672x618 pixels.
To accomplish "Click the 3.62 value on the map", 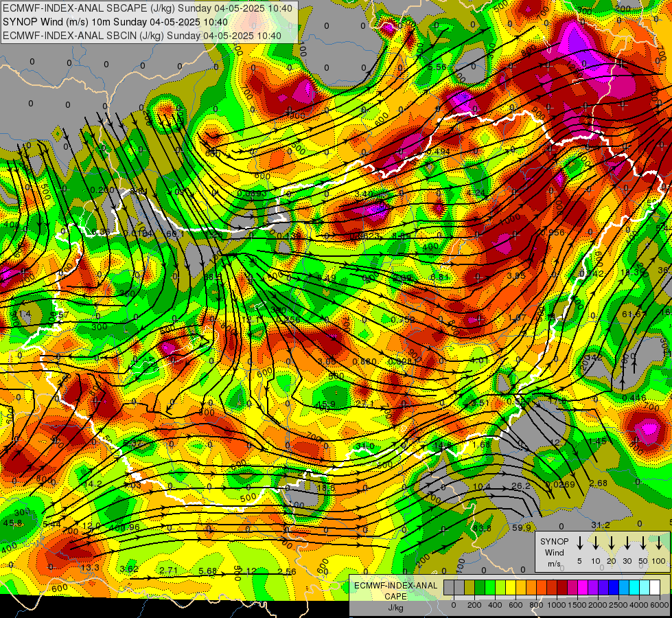I will coord(129,569).
